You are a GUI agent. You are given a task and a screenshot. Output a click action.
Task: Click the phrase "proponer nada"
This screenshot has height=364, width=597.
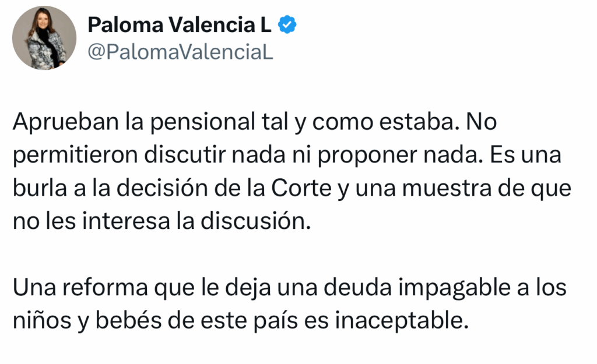pos(400,156)
